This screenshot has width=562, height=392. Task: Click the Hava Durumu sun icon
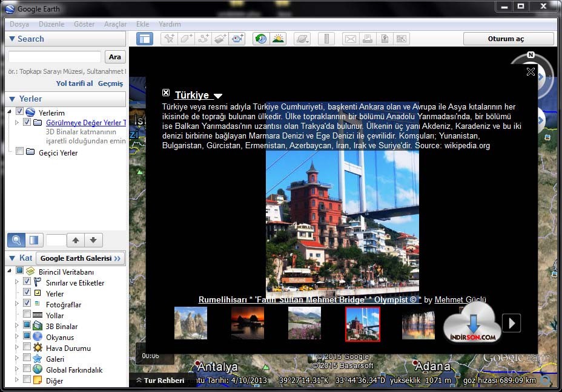click(38, 348)
